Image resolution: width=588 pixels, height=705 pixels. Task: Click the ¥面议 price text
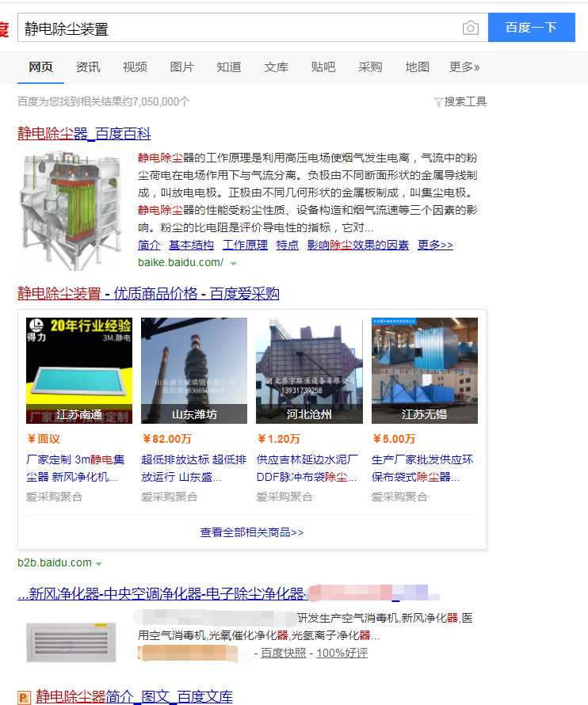coord(44,439)
